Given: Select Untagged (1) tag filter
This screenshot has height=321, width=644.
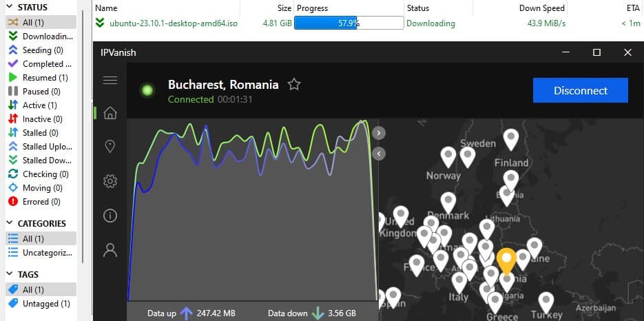Looking at the screenshot, I should coord(41,304).
